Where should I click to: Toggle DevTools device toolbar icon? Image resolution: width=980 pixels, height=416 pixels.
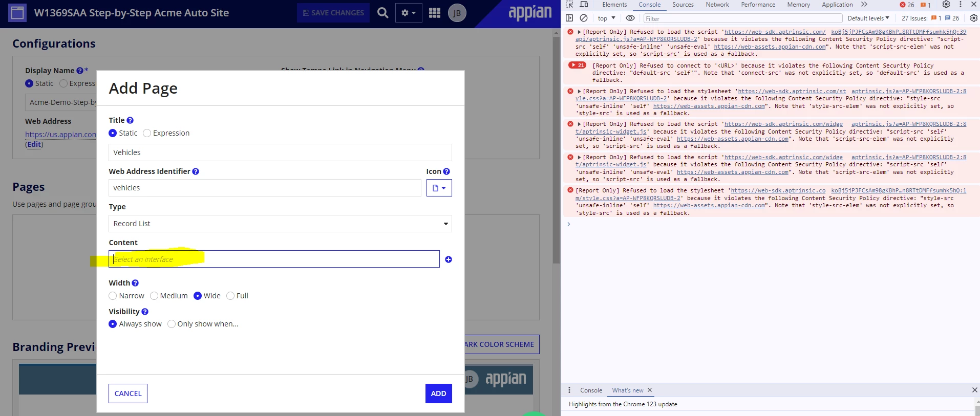tap(584, 5)
